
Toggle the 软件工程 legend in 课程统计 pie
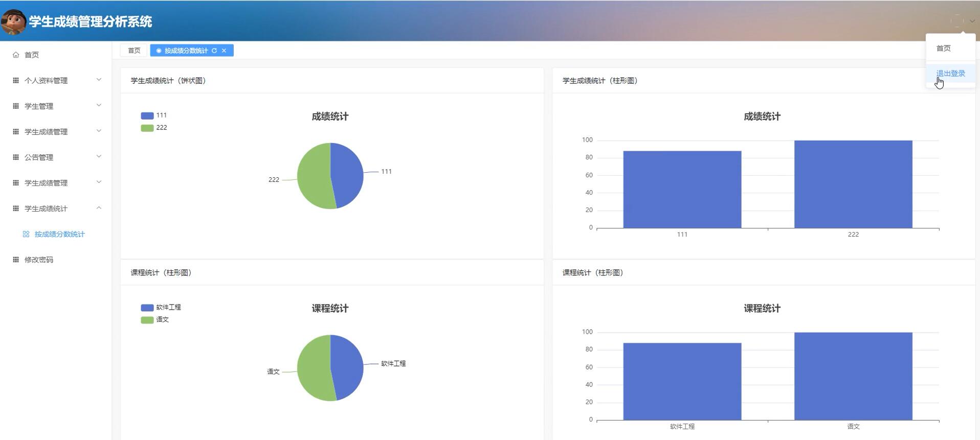(x=161, y=308)
